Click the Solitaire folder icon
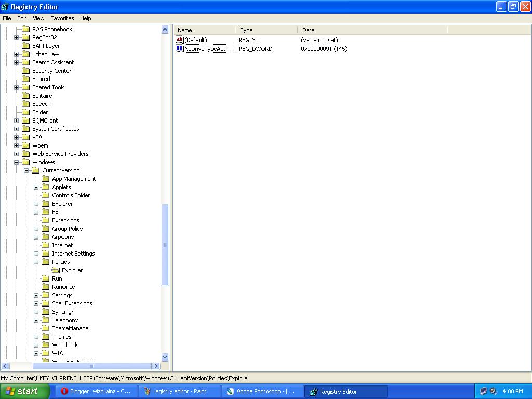Image resolution: width=532 pixels, height=399 pixels. (26, 96)
